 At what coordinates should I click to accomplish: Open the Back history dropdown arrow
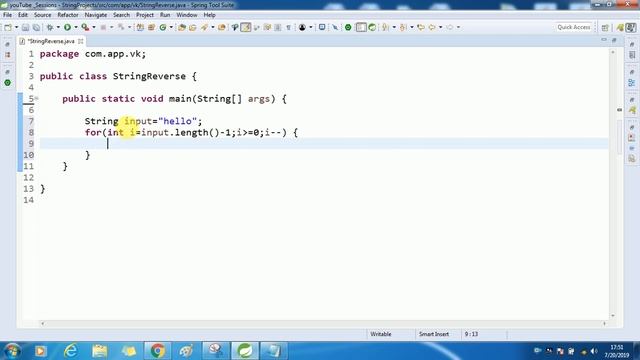coord(440,27)
